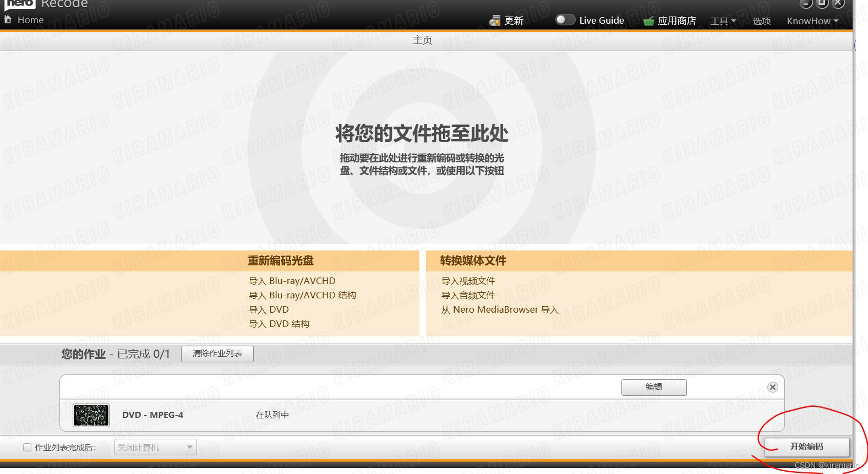Click 从 Nero MediaBrowser 导入 link
This screenshot has width=868, height=474.
pyautogui.click(x=499, y=309)
